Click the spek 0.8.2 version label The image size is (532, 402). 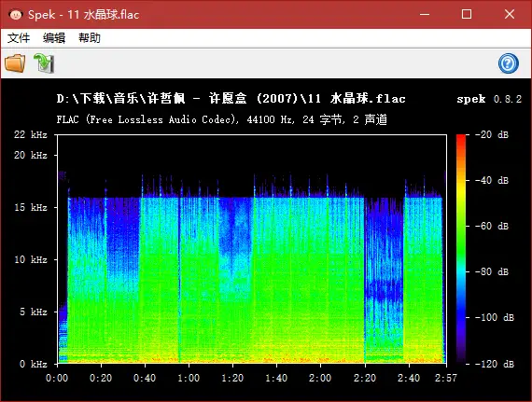point(489,99)
